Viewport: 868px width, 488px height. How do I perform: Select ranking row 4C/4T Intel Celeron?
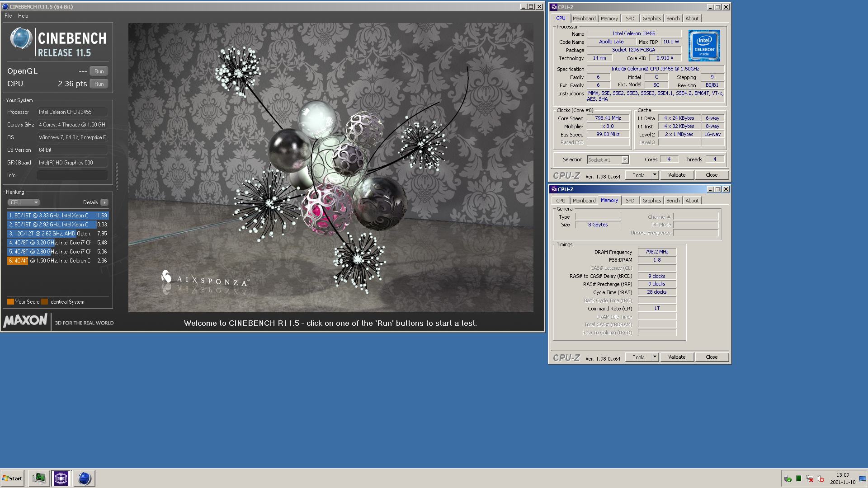[x=58, y=261]
